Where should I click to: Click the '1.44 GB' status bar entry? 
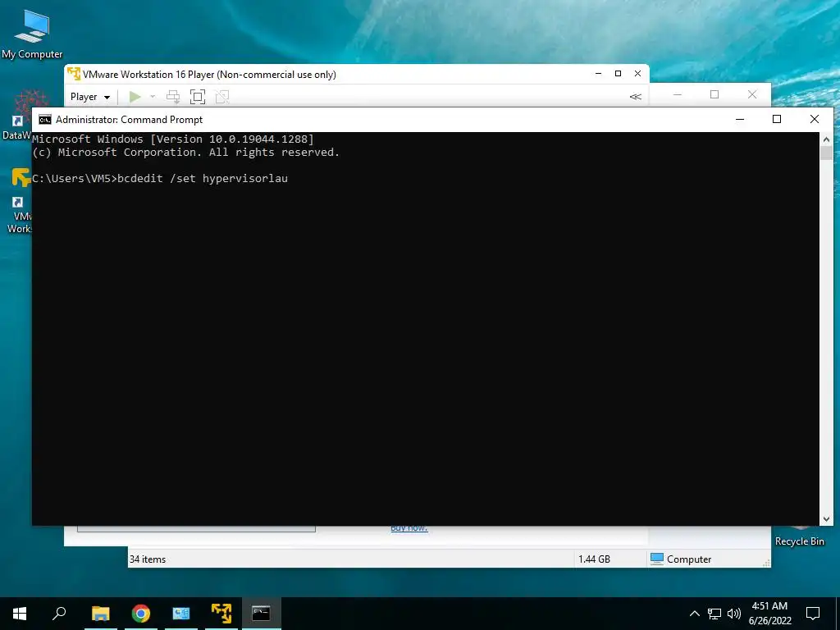[594, 559]
